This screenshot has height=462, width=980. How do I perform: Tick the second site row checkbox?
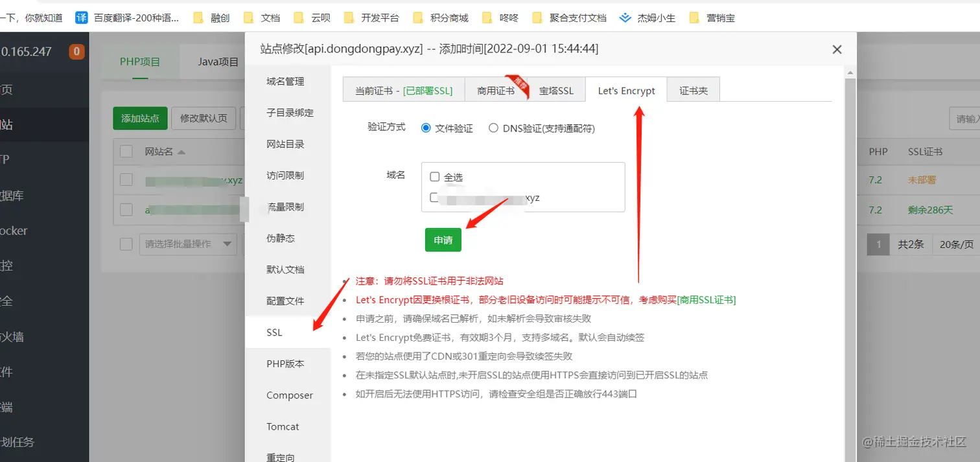pyautogui.click(x=126, y=210)
